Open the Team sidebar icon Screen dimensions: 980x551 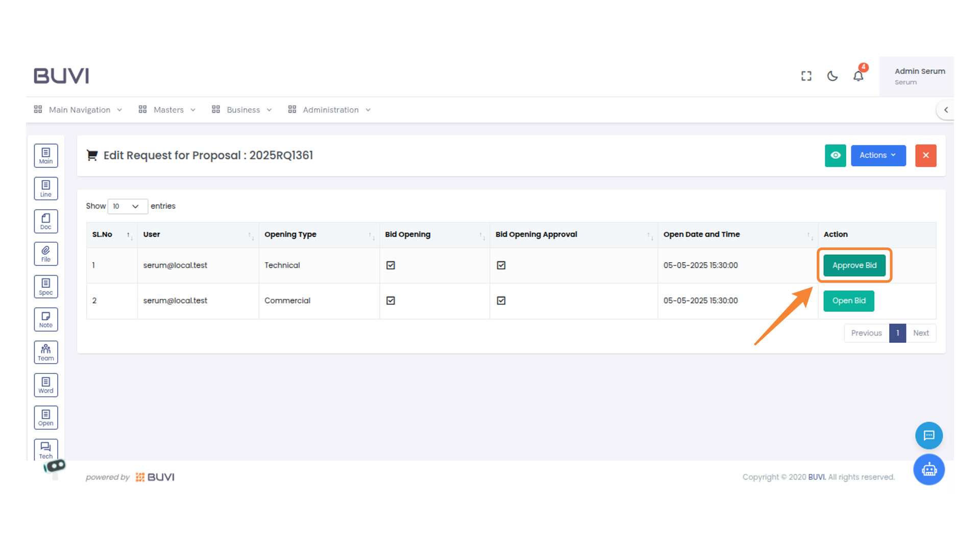coord(46,352)
